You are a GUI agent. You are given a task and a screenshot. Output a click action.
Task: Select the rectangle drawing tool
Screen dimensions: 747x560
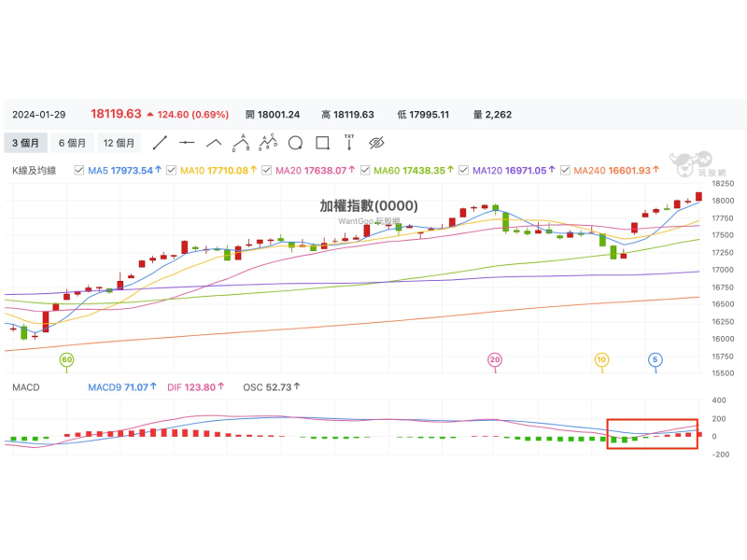click(322, 143)
